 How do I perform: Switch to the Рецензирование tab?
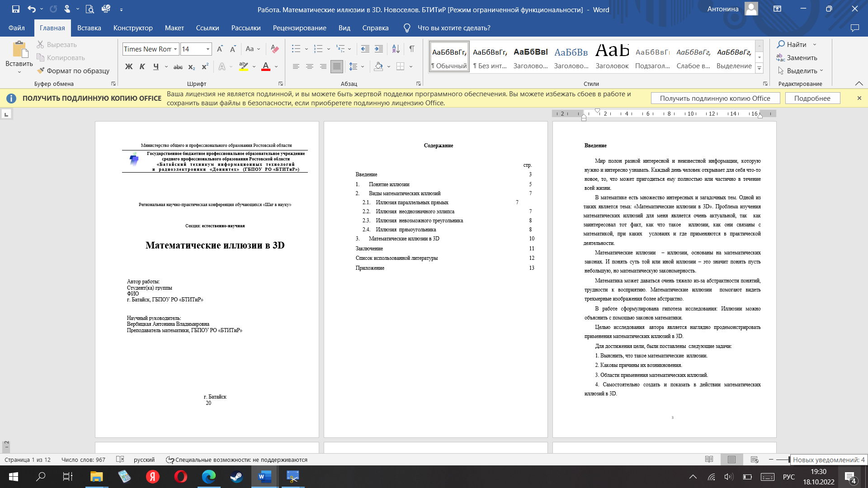299,28
